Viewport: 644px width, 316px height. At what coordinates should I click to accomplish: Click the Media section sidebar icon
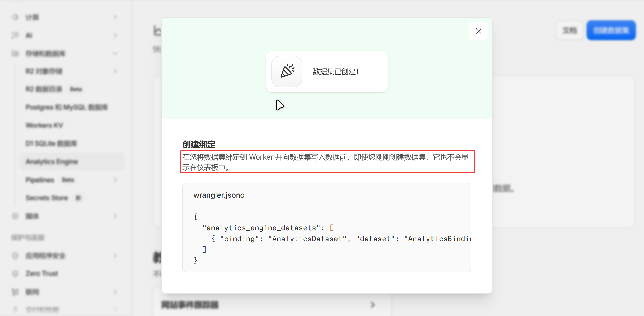[15, 216]
